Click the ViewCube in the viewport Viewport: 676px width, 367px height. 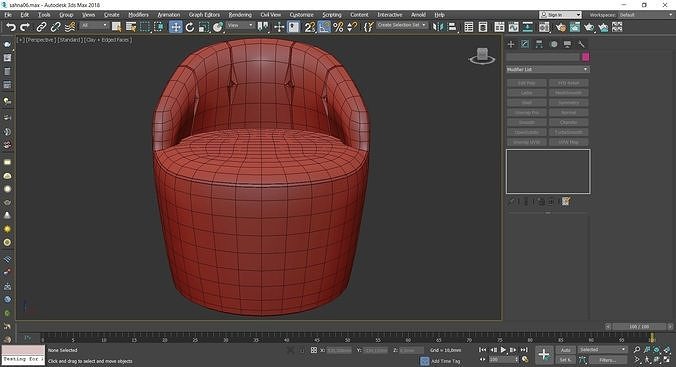(482, 56)
